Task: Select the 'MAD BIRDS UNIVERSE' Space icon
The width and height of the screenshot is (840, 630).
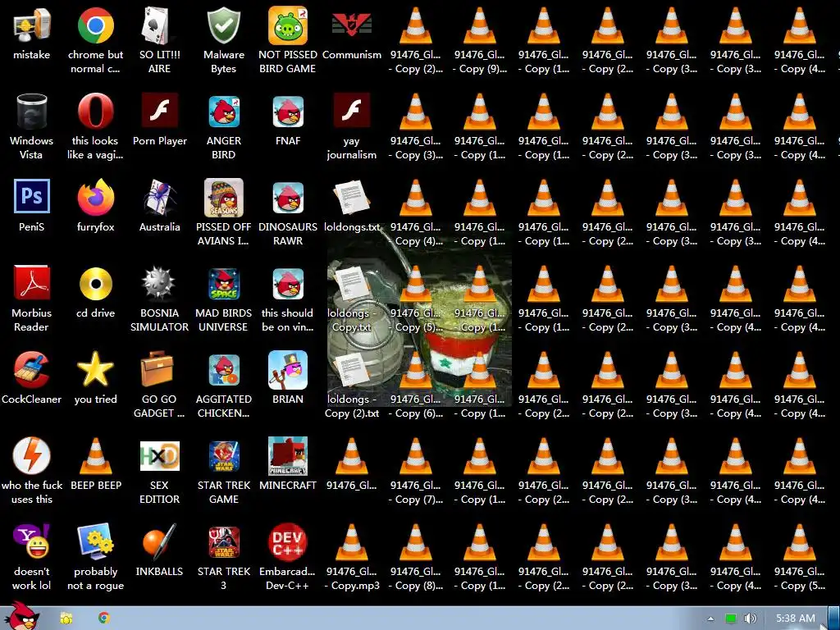Action: click(x=223, y=284)
